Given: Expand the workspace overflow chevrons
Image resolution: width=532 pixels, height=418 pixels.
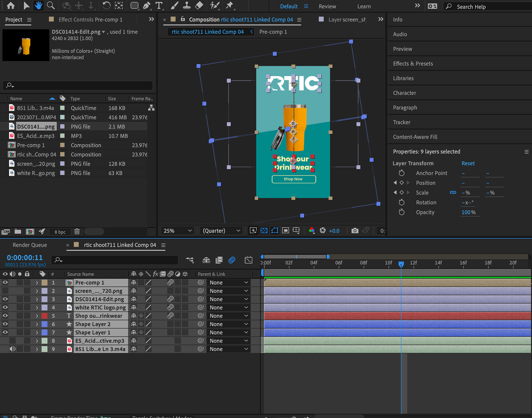Looking at the screenshot, I should pos(417,6).
